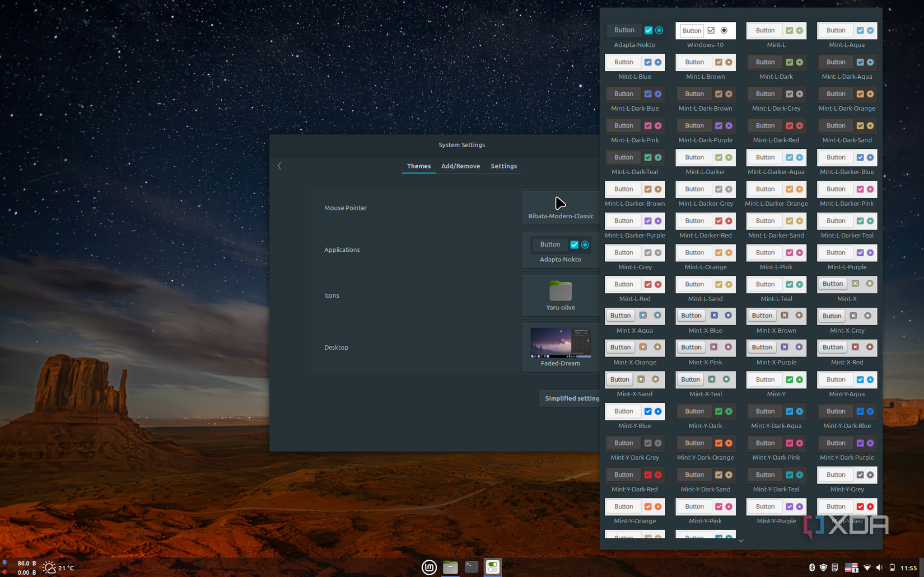The height and width of the screenshot is (577, 924).
Task: Launch the terminal from the taskbar
Action: coord(471,567)
